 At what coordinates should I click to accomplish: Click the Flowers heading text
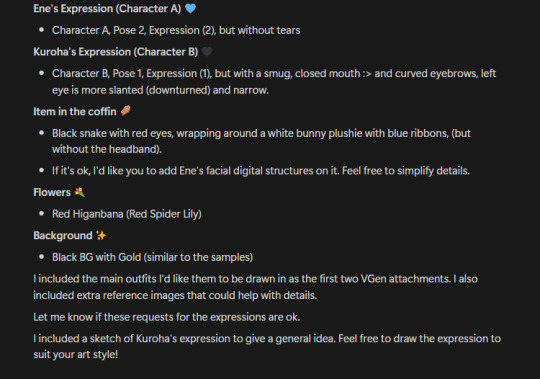[52, 192]
